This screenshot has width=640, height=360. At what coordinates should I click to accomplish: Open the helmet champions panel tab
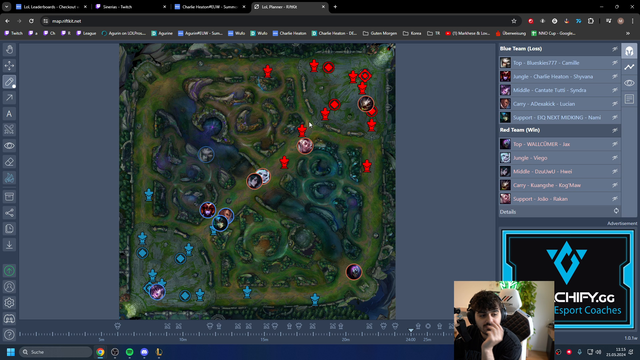click(x=629, y=51)
